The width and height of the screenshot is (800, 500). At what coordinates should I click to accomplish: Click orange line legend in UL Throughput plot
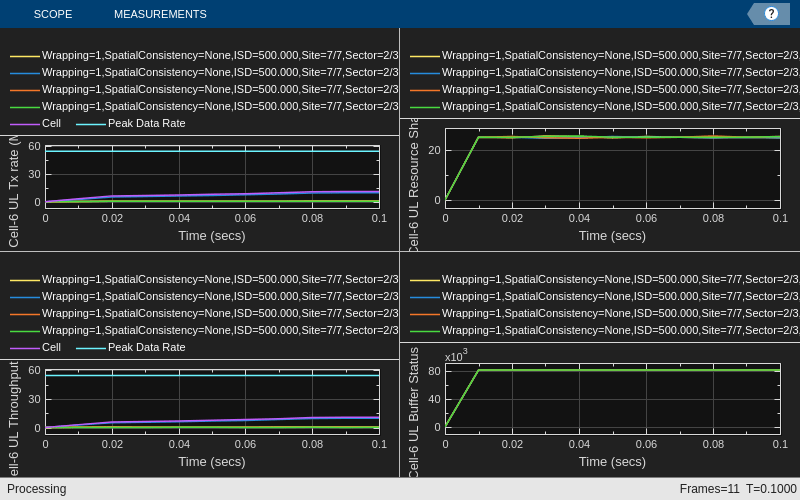click(x=204, y=313)
